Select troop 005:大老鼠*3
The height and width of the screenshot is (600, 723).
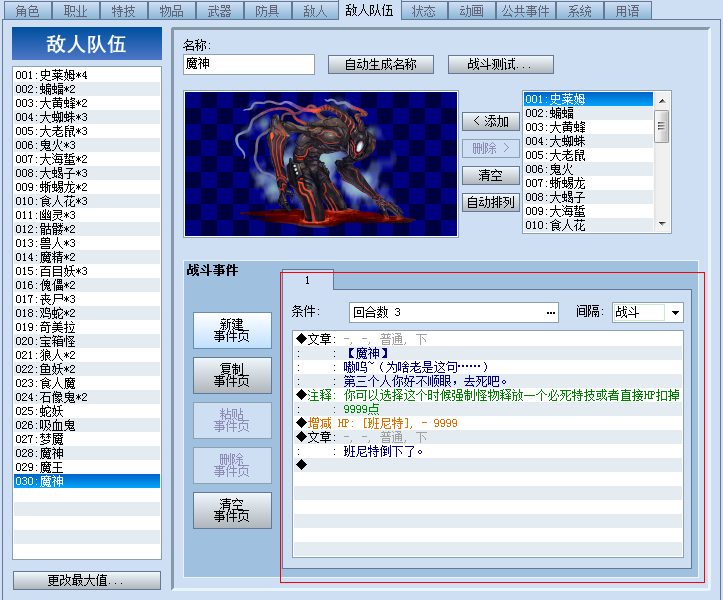point(87,131)
